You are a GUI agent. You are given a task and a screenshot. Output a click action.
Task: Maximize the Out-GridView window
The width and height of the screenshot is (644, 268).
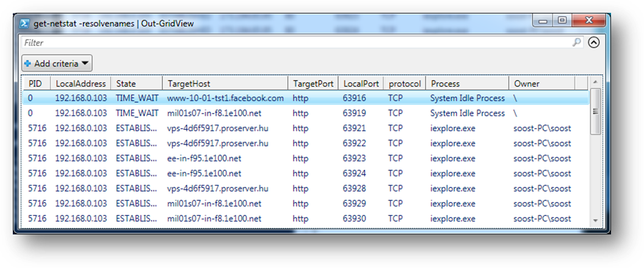(562, 21)
